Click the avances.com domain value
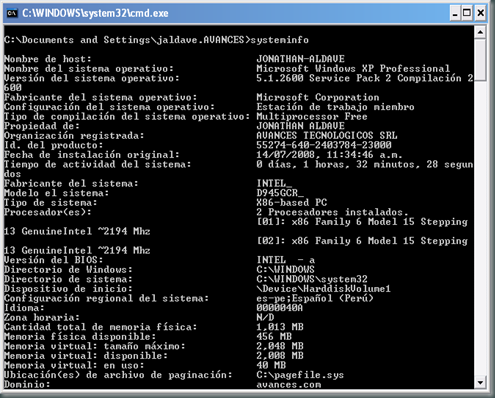This screenshot has width=495, height=398. click(289, 385)
